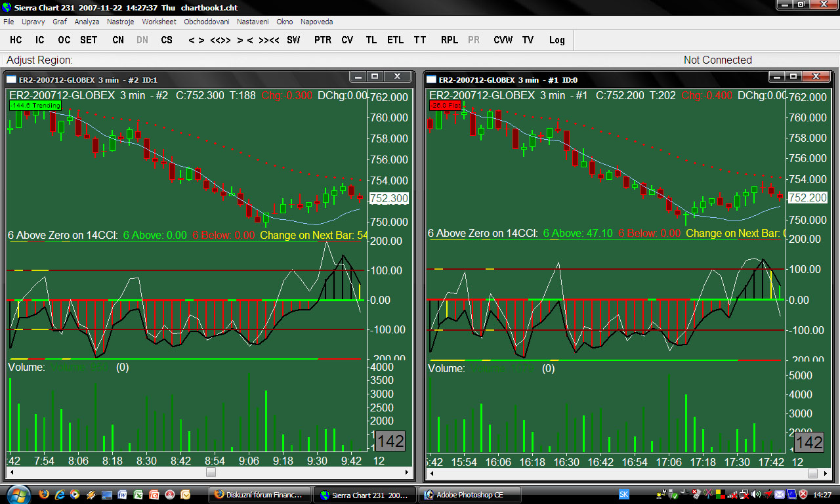The height and width of the screenshot is (504, 840).
Task: Click the mail envelope tray icon
Action: pyautogui.click(x=779, y=494)
